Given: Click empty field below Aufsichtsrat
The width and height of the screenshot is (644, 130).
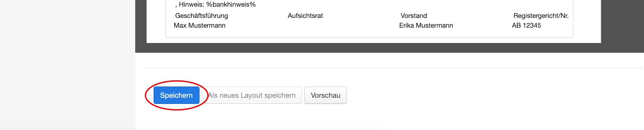Looking at the screenshot, I should (x=305, y=26).
